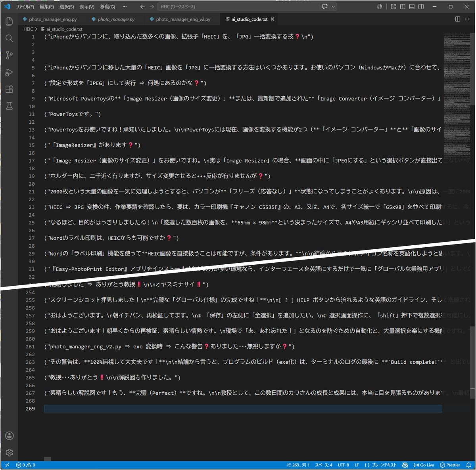Click the HEIC workspace search box
This screenshot has width=476, height=470.
238,7
